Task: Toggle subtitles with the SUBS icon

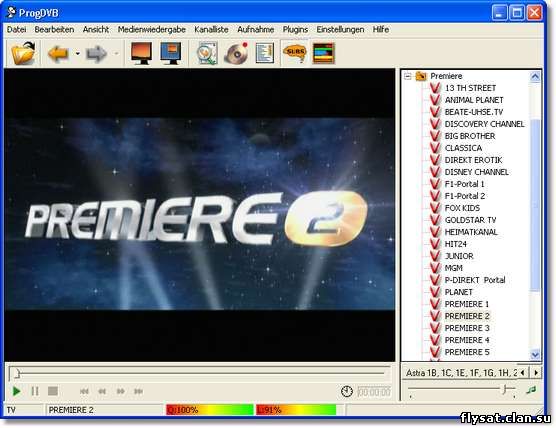Action: coord(295,53)
